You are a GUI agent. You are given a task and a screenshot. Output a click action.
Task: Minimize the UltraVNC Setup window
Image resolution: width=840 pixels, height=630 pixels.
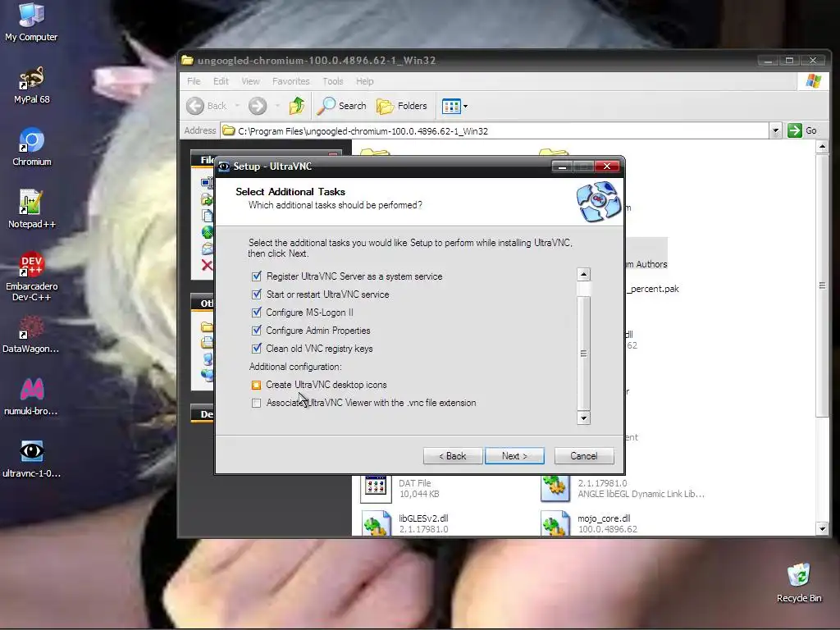562,167
